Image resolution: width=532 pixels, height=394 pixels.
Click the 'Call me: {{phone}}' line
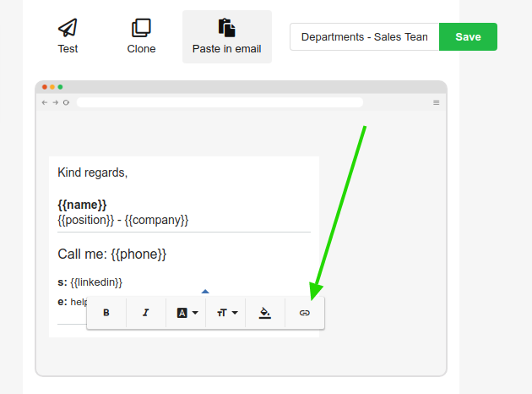click(112, 254)
